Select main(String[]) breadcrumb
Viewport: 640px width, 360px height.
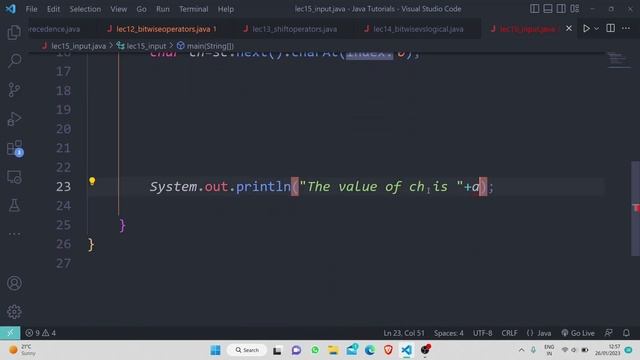[x=205, y=46]
